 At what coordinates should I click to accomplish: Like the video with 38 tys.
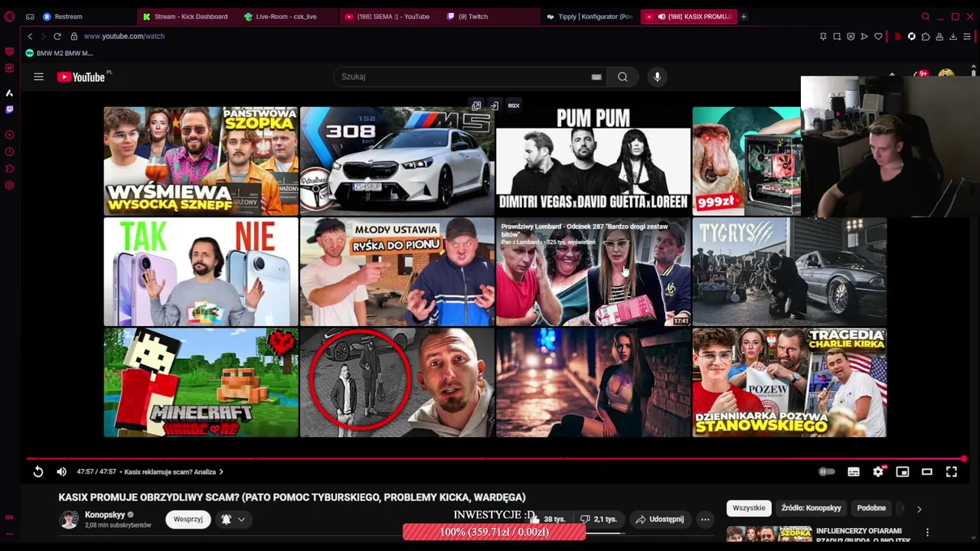pos(547,519)
